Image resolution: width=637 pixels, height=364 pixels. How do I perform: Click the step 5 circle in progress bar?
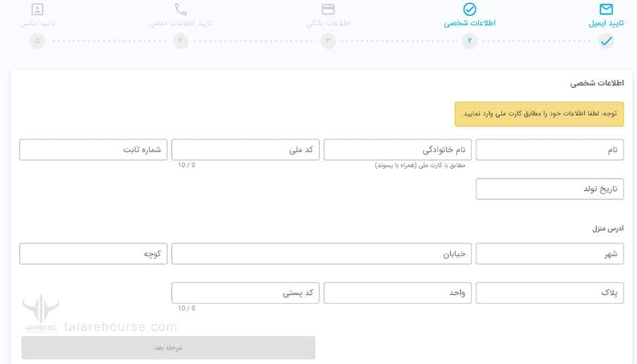click(37, 41)
